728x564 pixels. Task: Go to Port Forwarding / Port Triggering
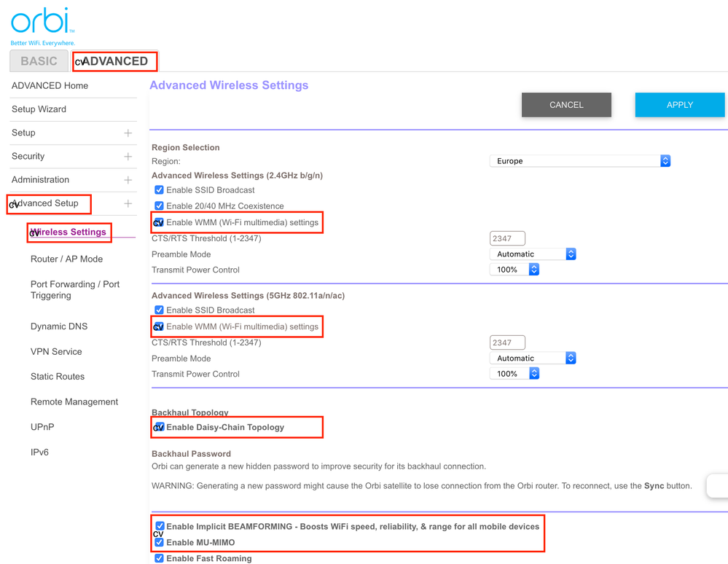click(x=75, y=290)
